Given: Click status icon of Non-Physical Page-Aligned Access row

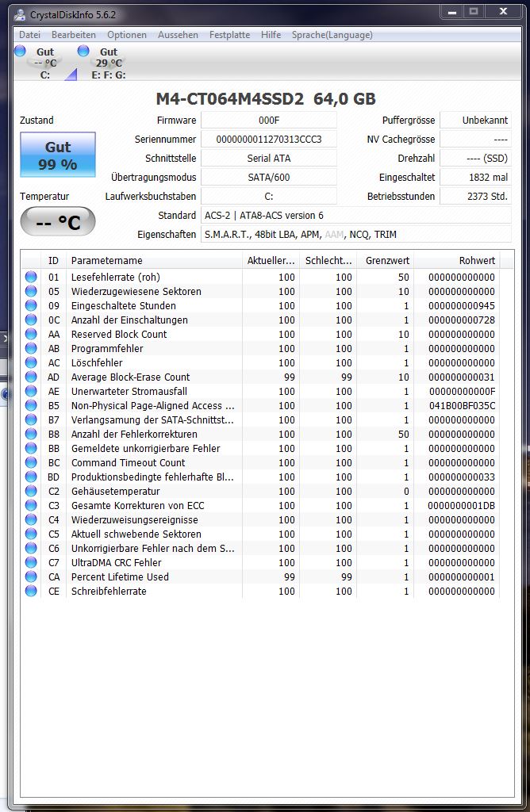Looking at the screenshot, I should coord(31,405).
